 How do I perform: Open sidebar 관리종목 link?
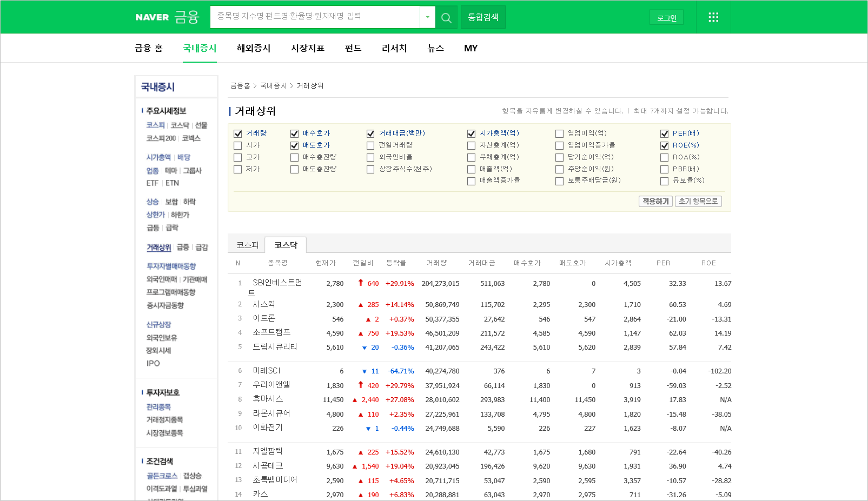pyautogui.click(x=158, y=407)
